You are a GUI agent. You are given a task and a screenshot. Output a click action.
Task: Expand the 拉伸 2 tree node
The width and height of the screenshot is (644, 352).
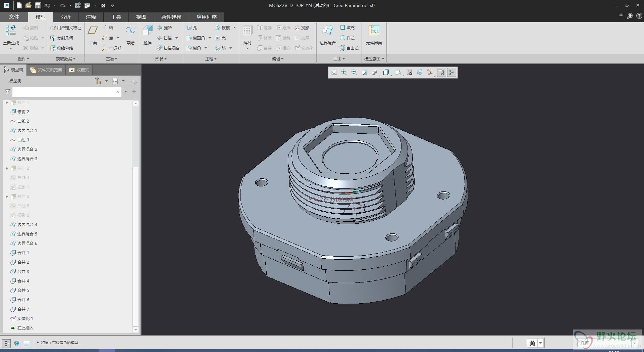coord(7,168)
